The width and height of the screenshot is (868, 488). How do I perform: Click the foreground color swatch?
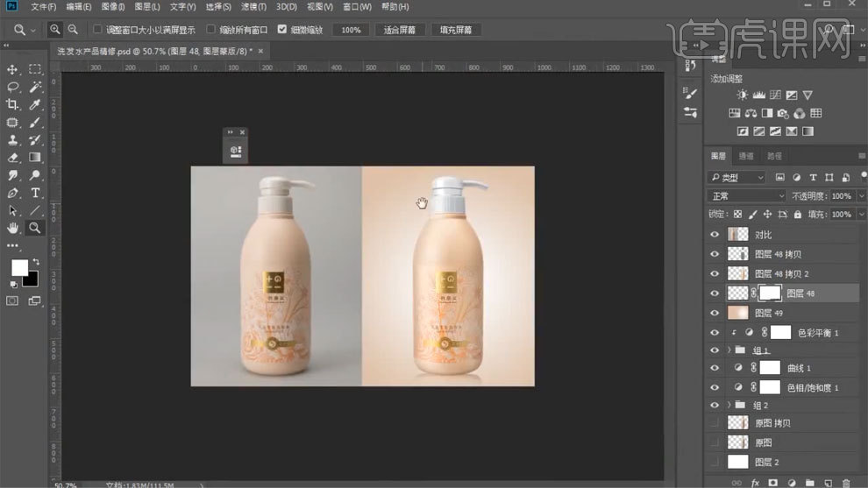(x=18, y=266)
